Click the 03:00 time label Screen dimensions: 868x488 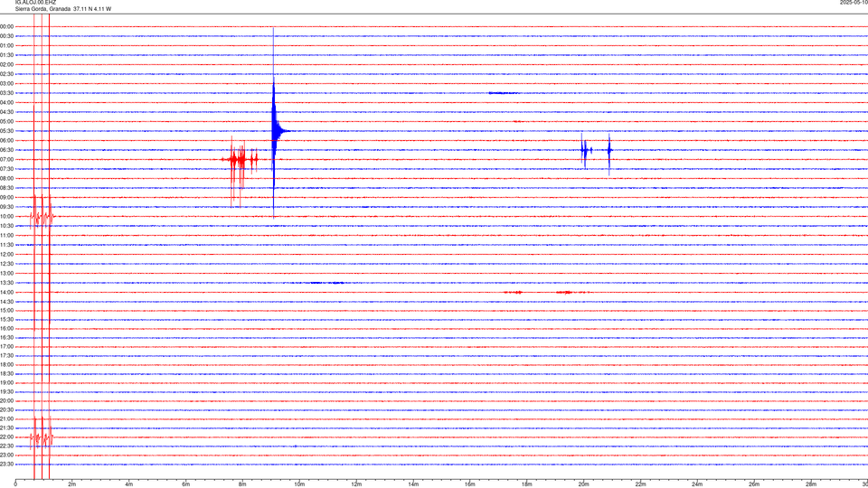[x=7, y=83]
